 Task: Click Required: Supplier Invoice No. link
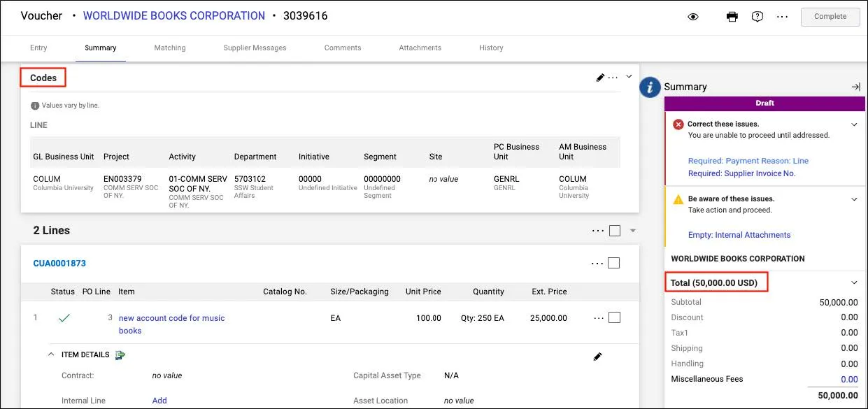(x=742, y=173)
